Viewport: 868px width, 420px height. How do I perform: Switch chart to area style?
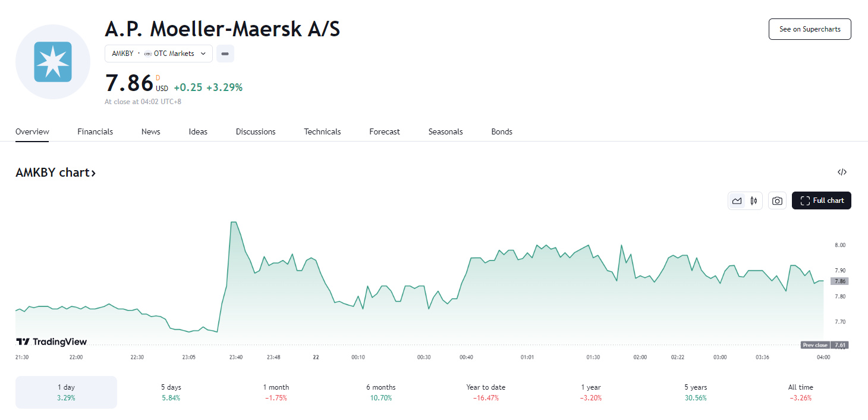(737, 201)
